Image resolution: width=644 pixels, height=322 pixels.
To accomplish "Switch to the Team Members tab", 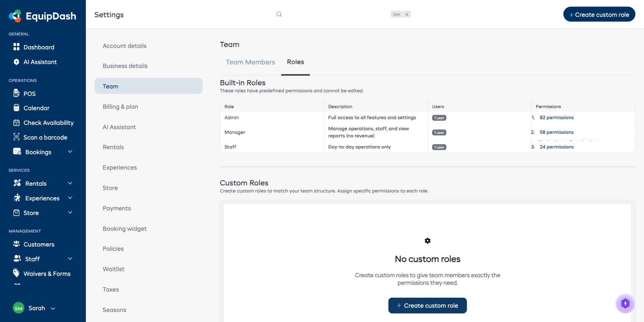I will click(250, 62).
